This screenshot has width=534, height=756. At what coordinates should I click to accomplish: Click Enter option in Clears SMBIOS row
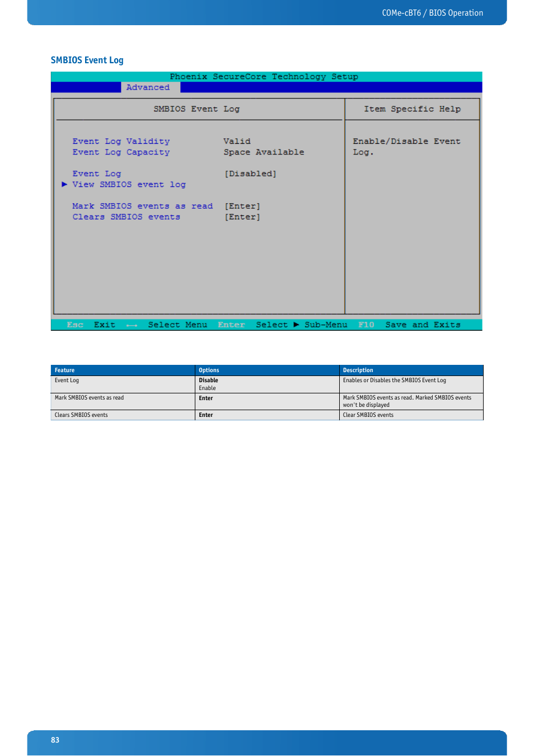pyautogui.click(x=206, y=415)
